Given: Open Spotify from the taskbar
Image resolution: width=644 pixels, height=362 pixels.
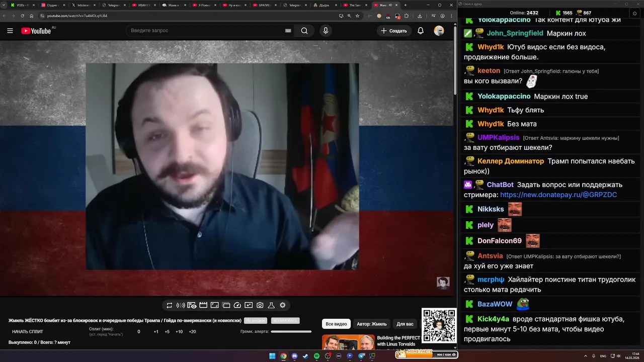Looking at the screenshot, I should pos(316,356).
